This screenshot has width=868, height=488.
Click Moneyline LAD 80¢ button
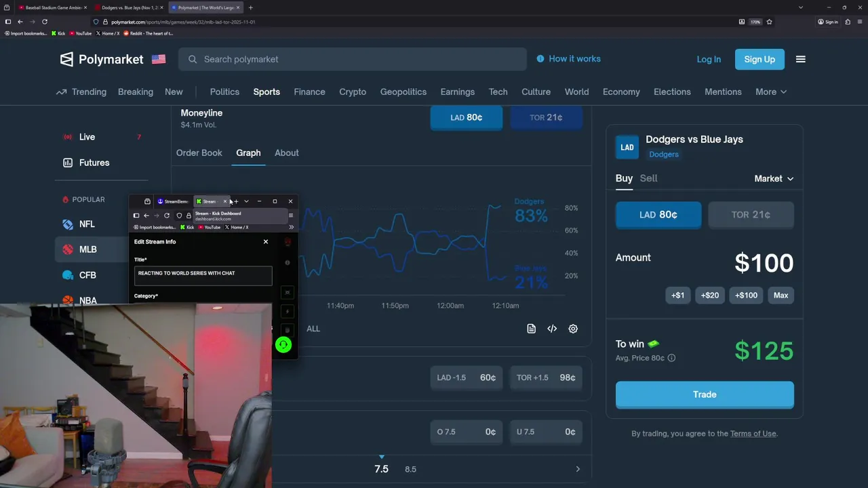[467, 117]
